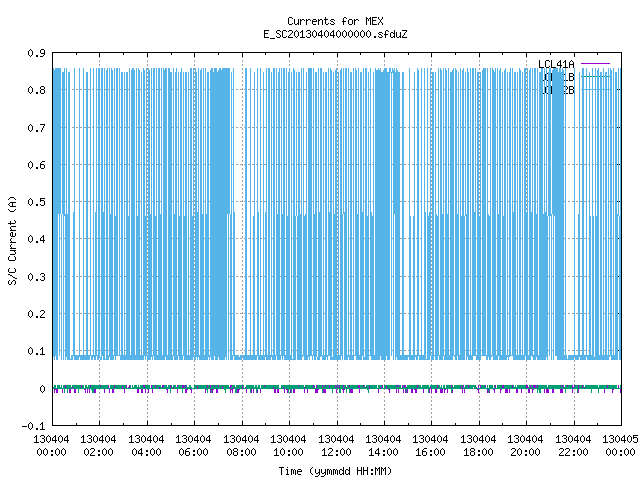Viewport: 640px width, 480px height.
Task: Click the x-axis time label '04:00'
Action: (146, 452)
